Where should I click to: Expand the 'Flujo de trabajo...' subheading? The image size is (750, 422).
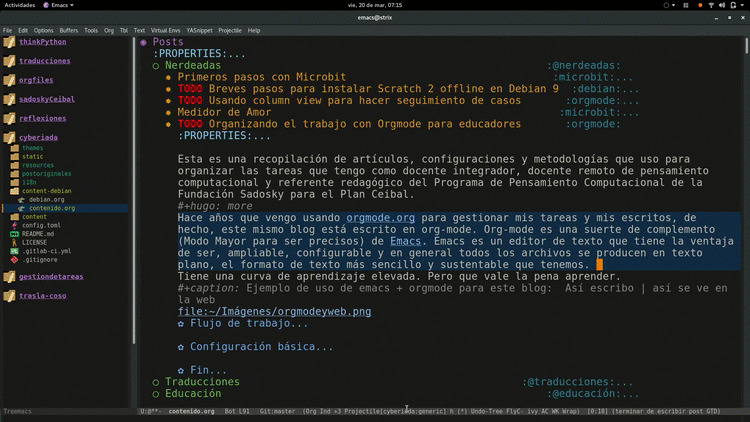(249, 323)
